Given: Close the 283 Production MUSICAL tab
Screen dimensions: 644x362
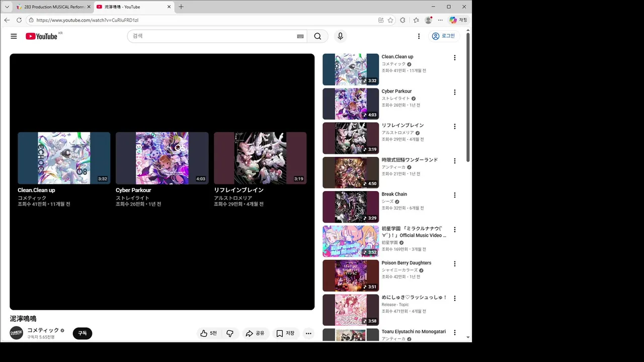Looking at the screenshot, I should point(89,7).
